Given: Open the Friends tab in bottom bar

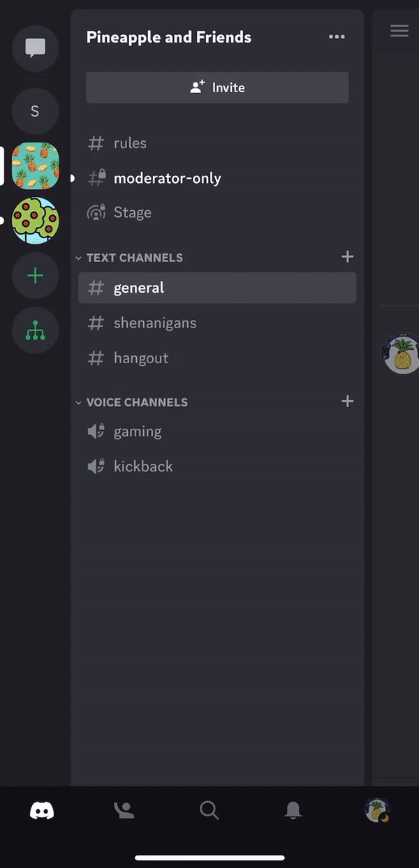Looking at the screenshot, I should [125, 810].
